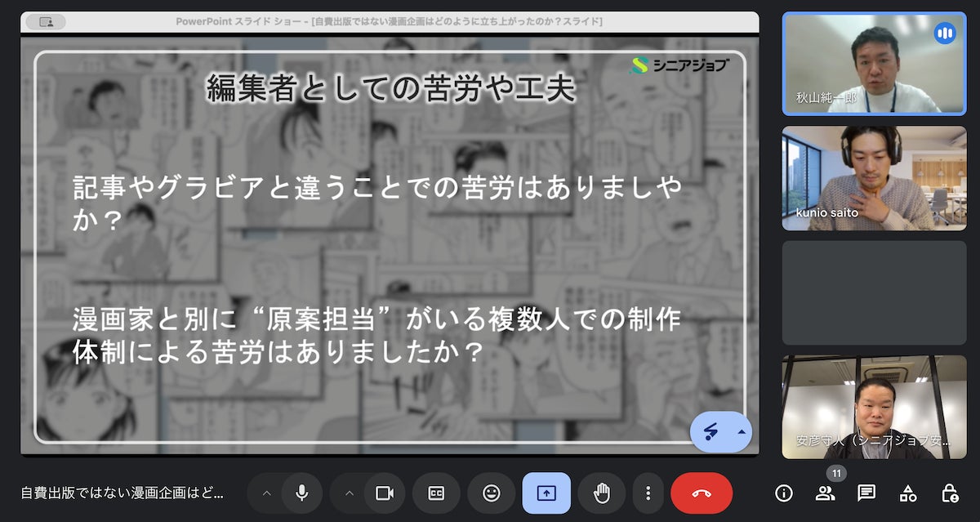Click the シニアジョブ logo on slide
980x522 pixels.
tap(678, 65)
